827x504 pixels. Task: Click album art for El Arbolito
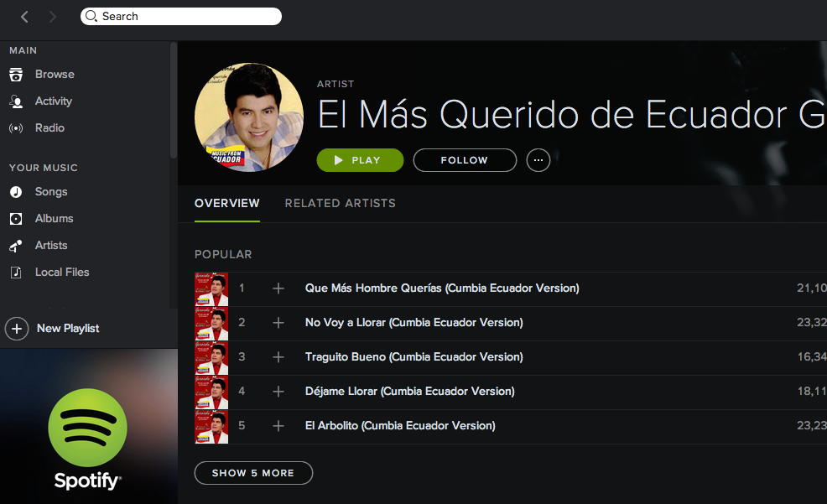click(211, 427)
